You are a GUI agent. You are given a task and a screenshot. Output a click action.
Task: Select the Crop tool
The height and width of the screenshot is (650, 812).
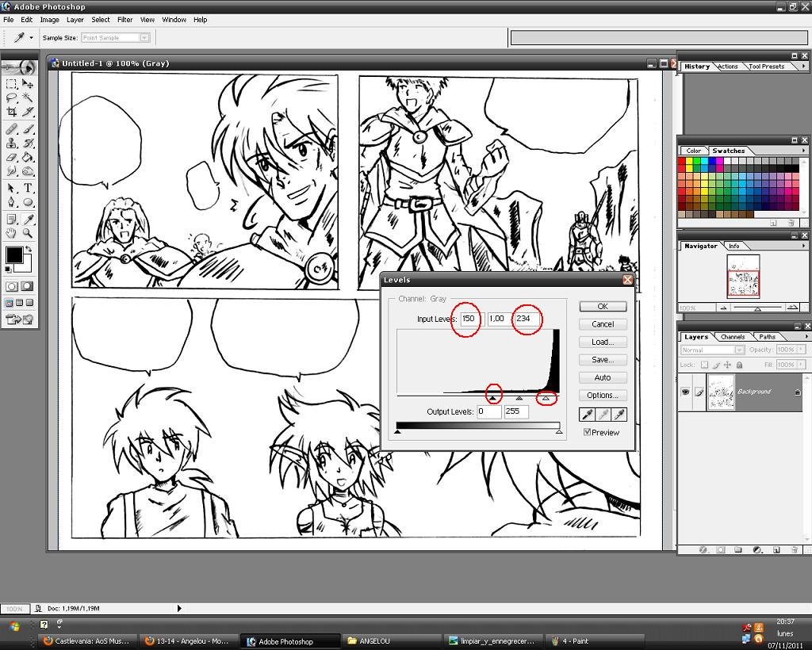click(11, 113)
